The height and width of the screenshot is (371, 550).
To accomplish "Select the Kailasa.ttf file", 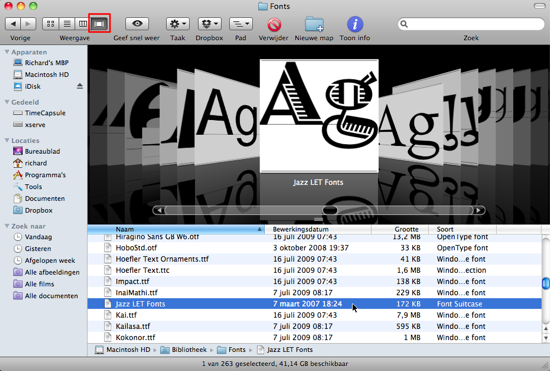I will [315, 326].
